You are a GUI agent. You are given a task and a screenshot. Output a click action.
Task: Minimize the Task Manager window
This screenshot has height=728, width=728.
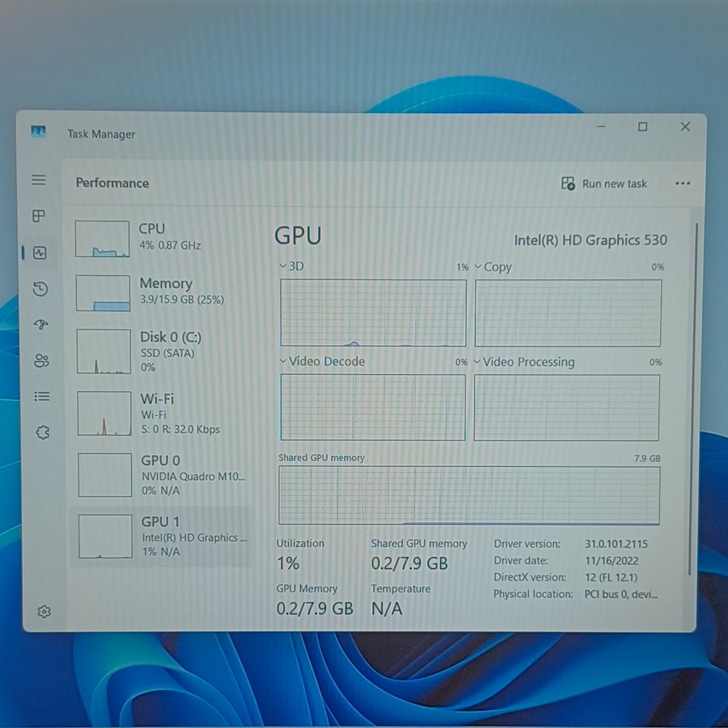coord(601,126)
